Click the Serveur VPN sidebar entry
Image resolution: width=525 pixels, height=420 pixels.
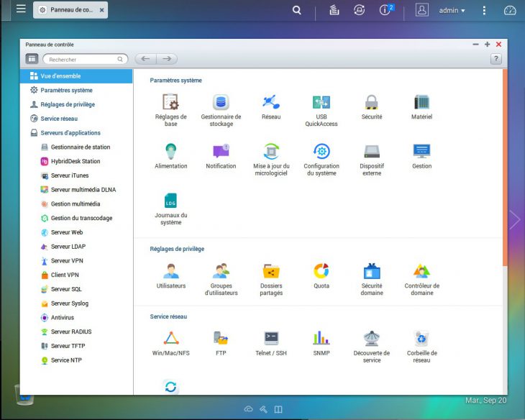pos(67,261)
